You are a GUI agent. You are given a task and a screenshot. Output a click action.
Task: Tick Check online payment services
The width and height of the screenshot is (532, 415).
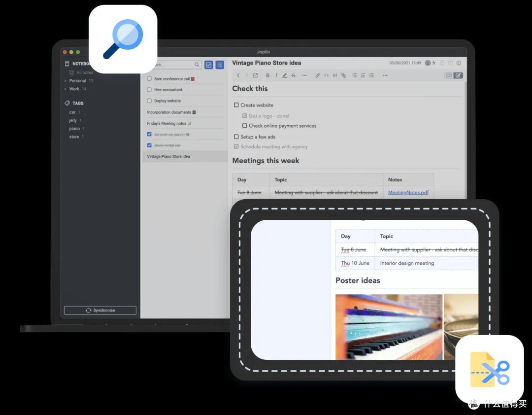[x=244, y=126]
